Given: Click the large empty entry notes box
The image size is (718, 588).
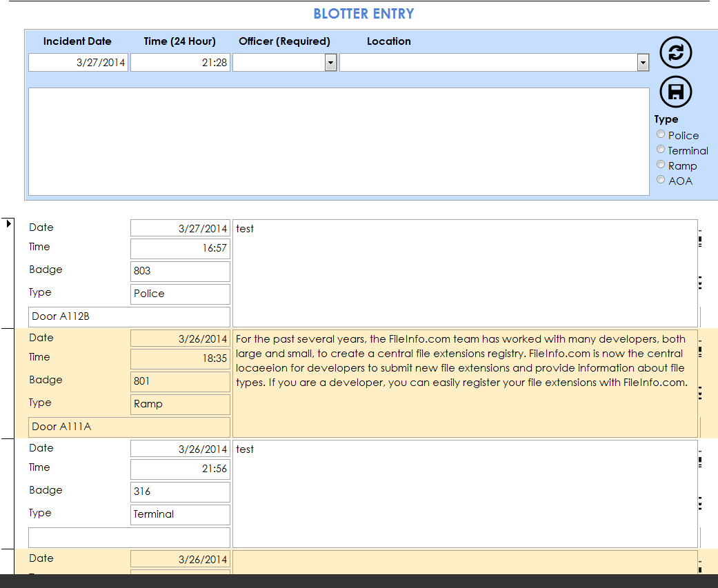Looking at the screenshot, I should [x=339, y=142].
